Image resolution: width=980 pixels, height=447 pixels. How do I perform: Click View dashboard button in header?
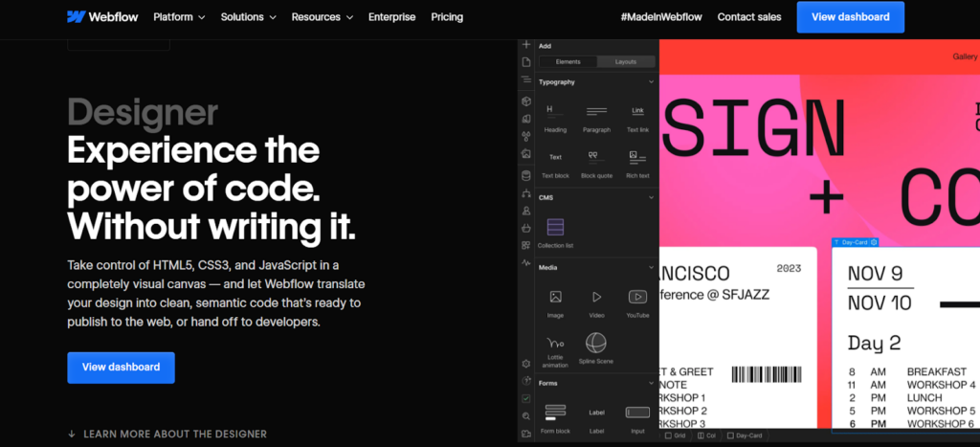pyautogui.click(x=850, y=17)
